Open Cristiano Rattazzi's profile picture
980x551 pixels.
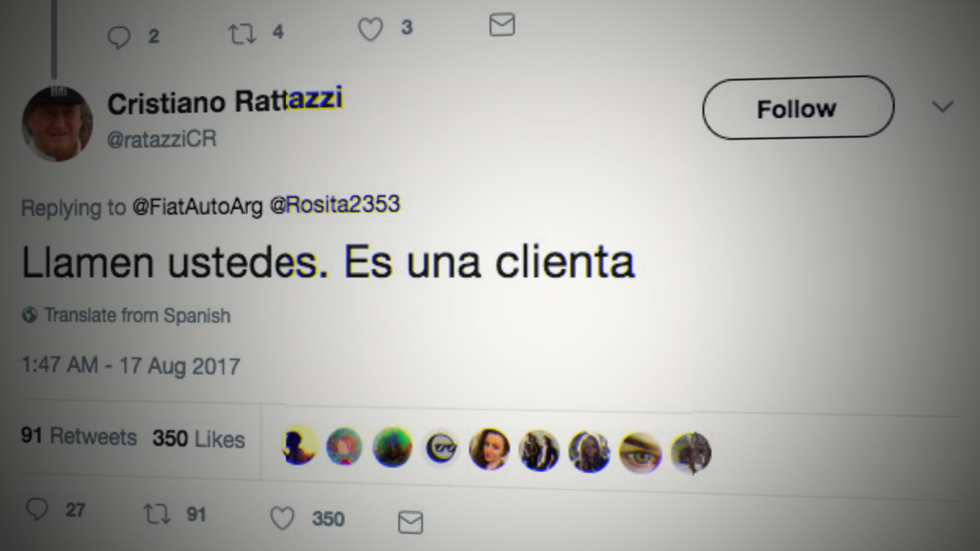(57, 124)
